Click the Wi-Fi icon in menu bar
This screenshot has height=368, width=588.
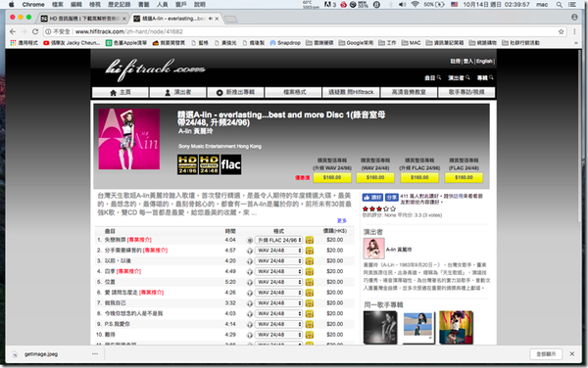pyautogui.click(x=415, y=5)
